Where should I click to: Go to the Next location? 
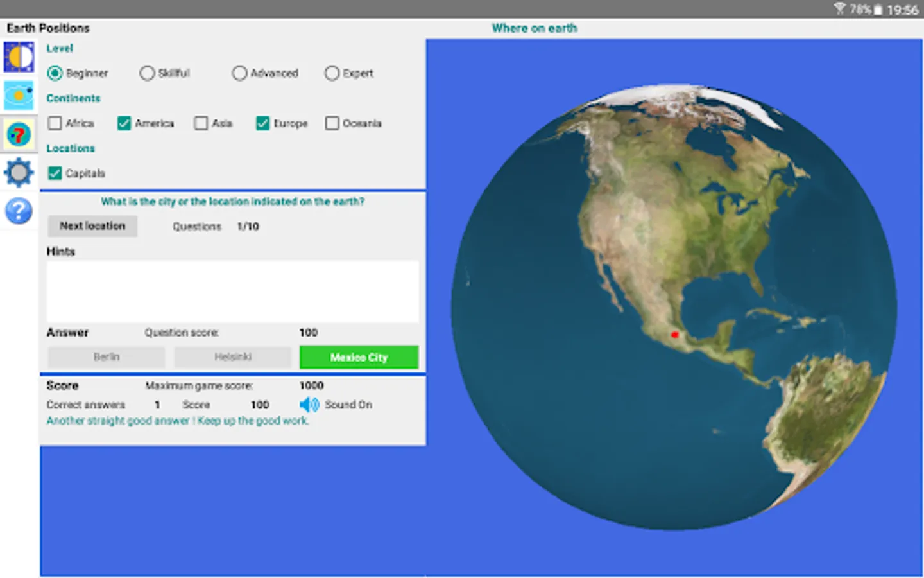(92, 226)
